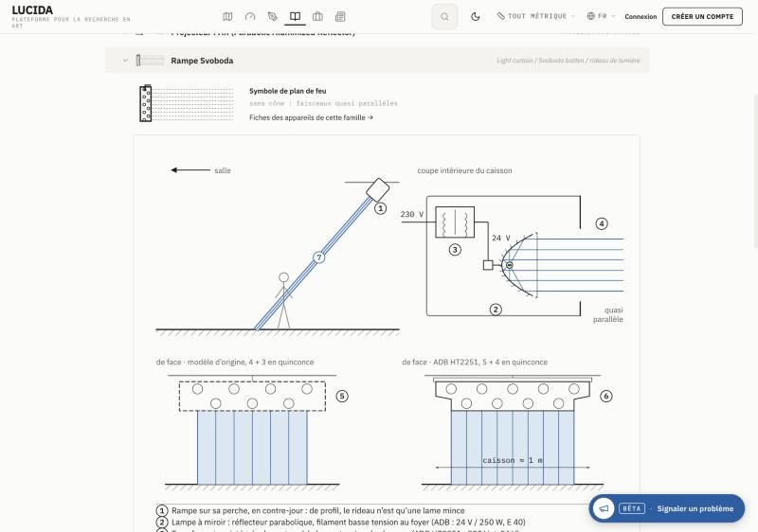Click the 'Light curtain / Svoboda batten' aliases

click(568, 61)
